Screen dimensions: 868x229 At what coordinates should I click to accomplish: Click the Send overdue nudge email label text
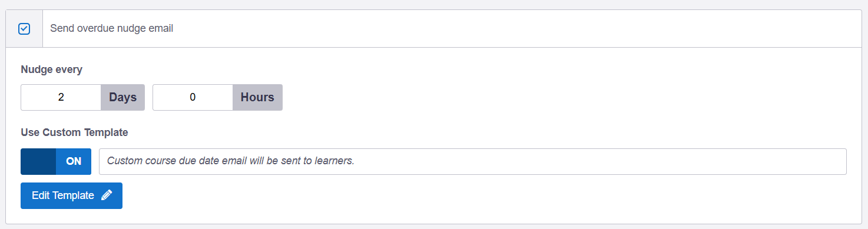[112, 28]
